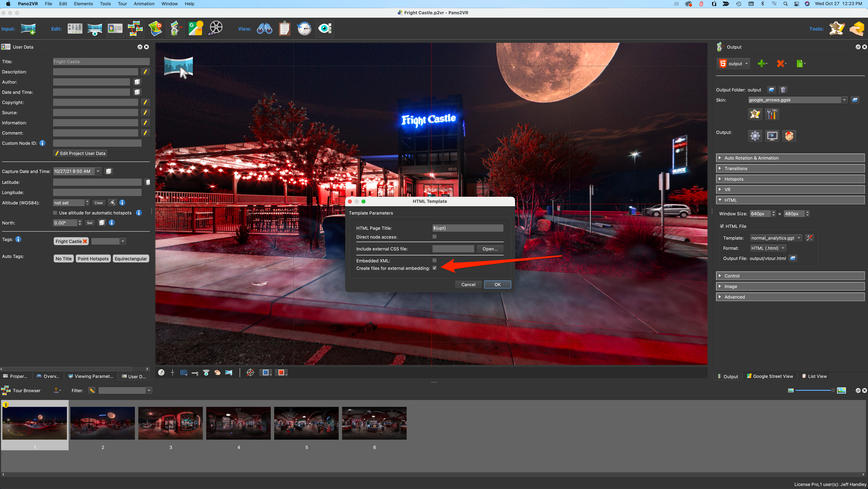This screenshot has width=868, height=489.
Task: Click the crosshair target icon in viewer toolbar
Action: (250, 372)
